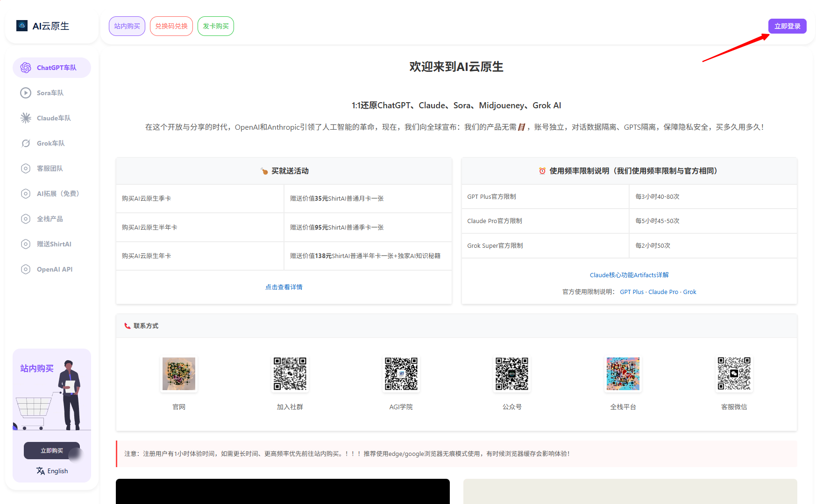Open the 赠送ShirtAI sidebar item
The image size is (816, 504).
tap(26, 244)
